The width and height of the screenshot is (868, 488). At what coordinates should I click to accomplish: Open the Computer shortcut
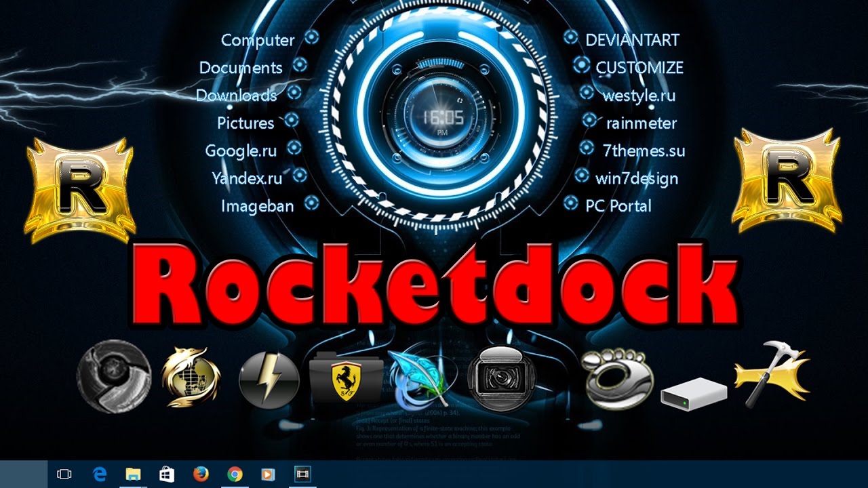coord(258,40)
